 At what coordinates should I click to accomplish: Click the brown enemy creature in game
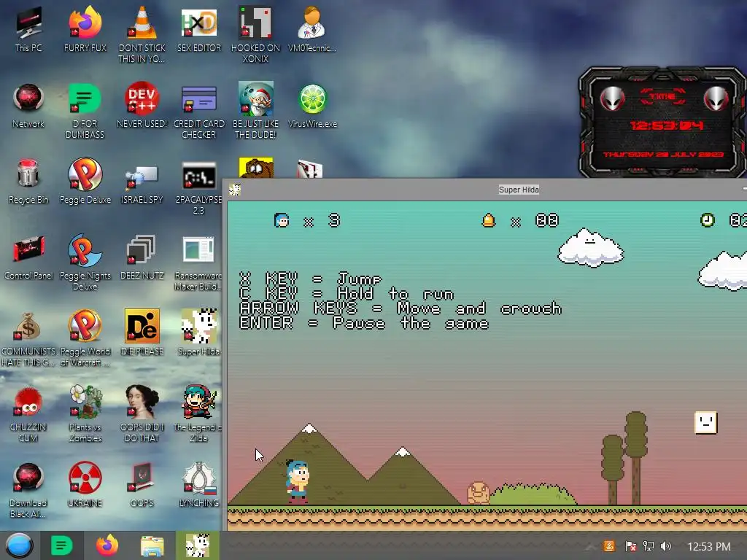[479, 493]
